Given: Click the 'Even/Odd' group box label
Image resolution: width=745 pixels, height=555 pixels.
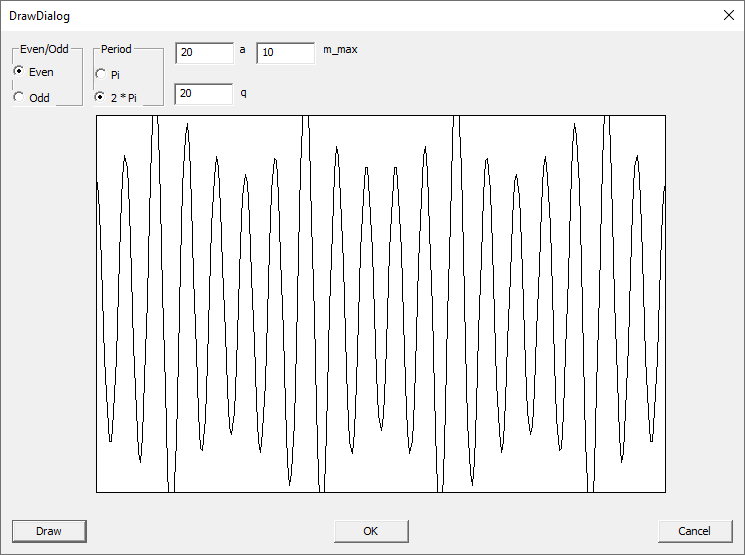Looking at the screenshot, I should coord(44,49).
